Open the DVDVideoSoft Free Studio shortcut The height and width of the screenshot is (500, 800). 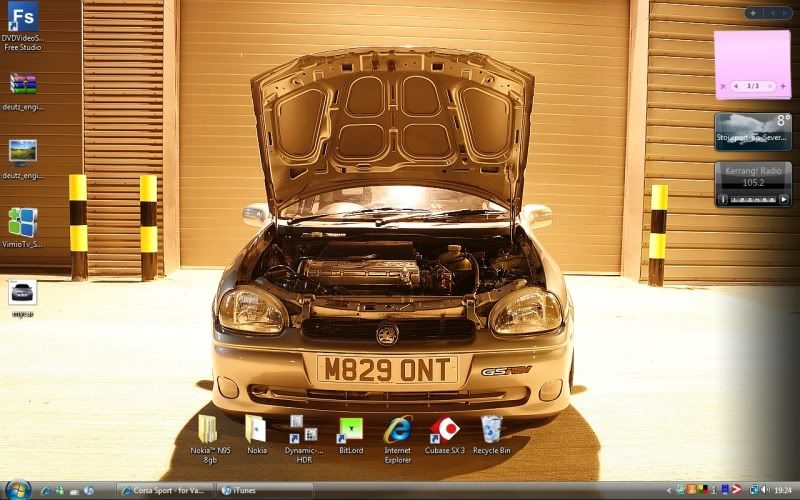(x=22, y=18)
